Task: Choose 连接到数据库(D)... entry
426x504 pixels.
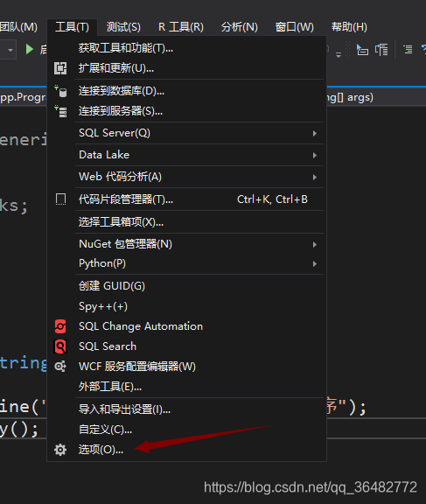Action: [x=186, y=91]
